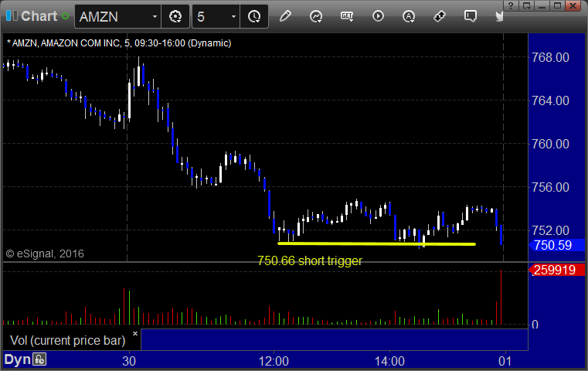Close the Vol study pane with x
Image resolution: width=588 pixels, height=371 pixels.
[135, 333]
